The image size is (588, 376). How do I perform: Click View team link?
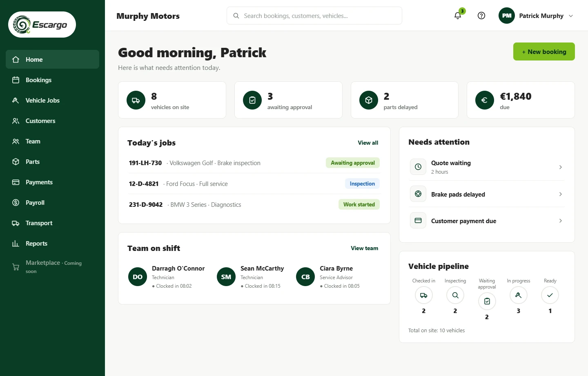click(x=364, y=248)
